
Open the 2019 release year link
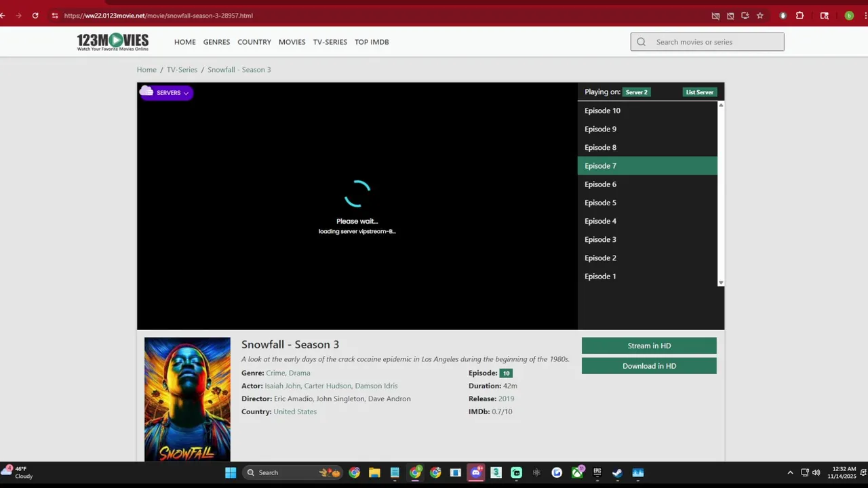point(506,399)
